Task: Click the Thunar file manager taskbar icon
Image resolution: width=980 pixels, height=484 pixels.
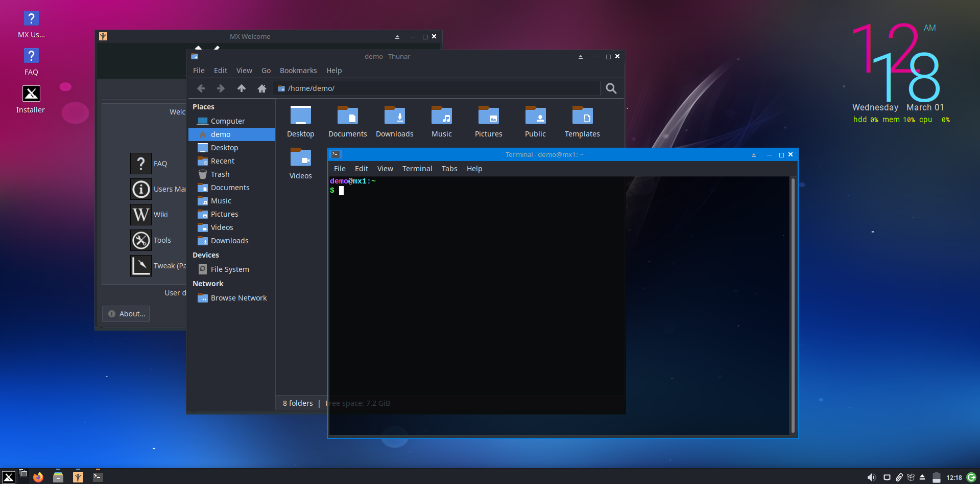Action: 58,477
